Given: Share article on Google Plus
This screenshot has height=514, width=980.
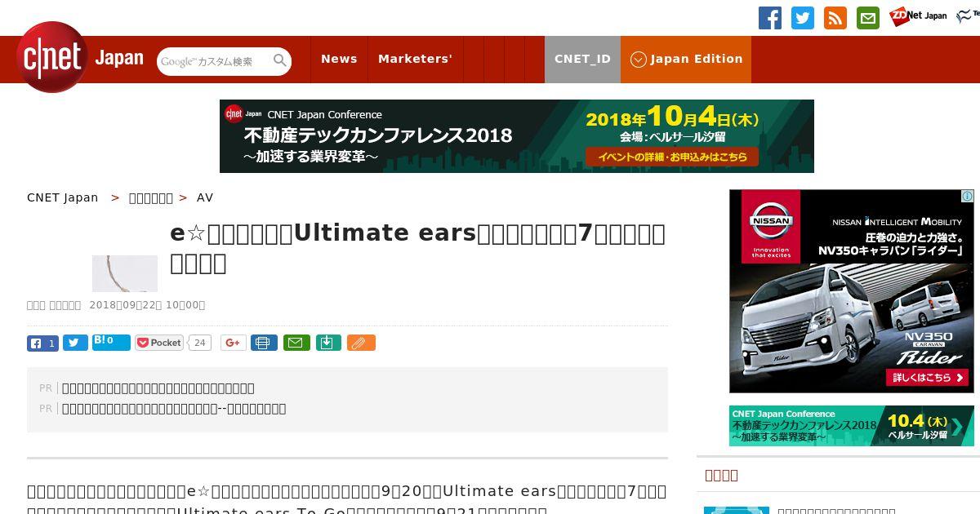Looking at the screenshot, I should coord(233,343).
